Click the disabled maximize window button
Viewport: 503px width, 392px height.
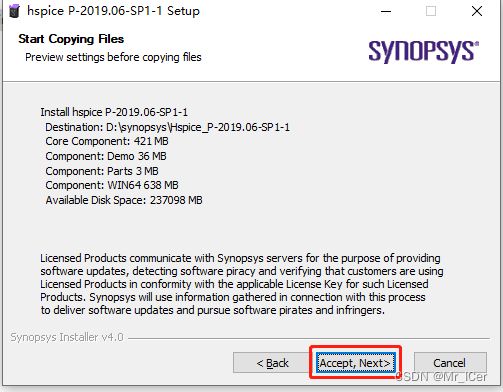[x=431, y=11]
